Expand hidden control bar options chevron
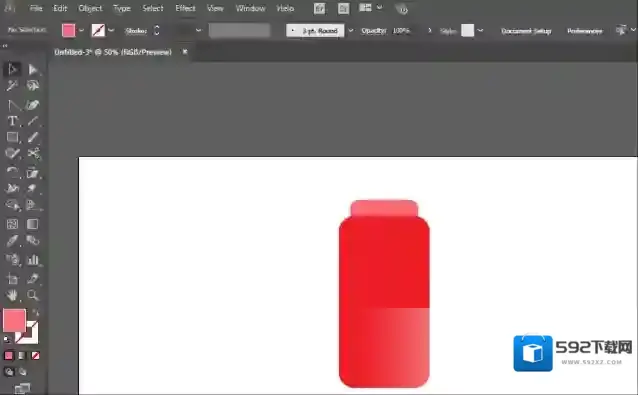Screen dimensions: 638x395 429,31
